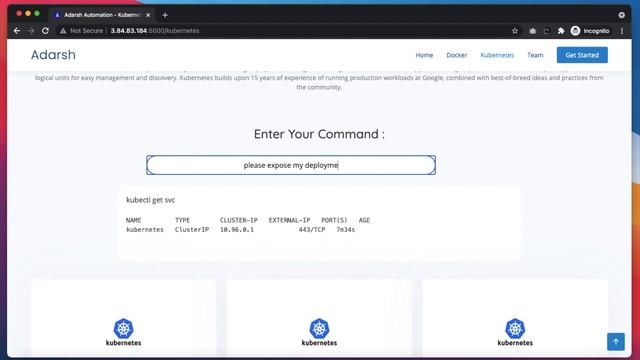Open the Docker nav link

click(x=456, y=55)
